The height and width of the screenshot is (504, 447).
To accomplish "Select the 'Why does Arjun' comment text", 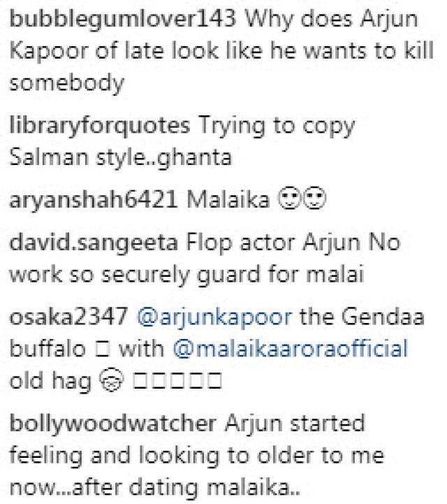I will tap(331, 20).
